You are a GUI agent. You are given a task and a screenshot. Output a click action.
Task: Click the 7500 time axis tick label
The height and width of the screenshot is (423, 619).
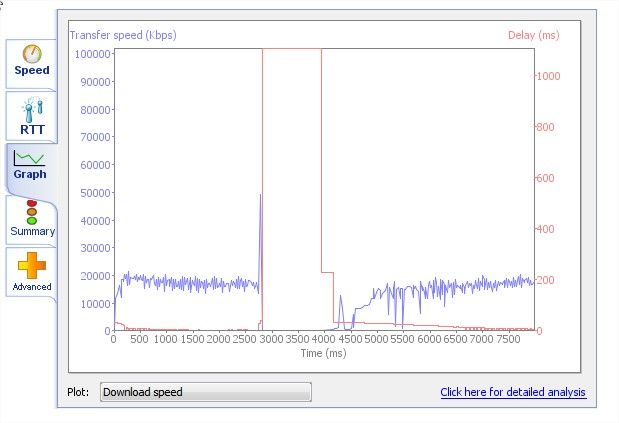pos(508,339)
